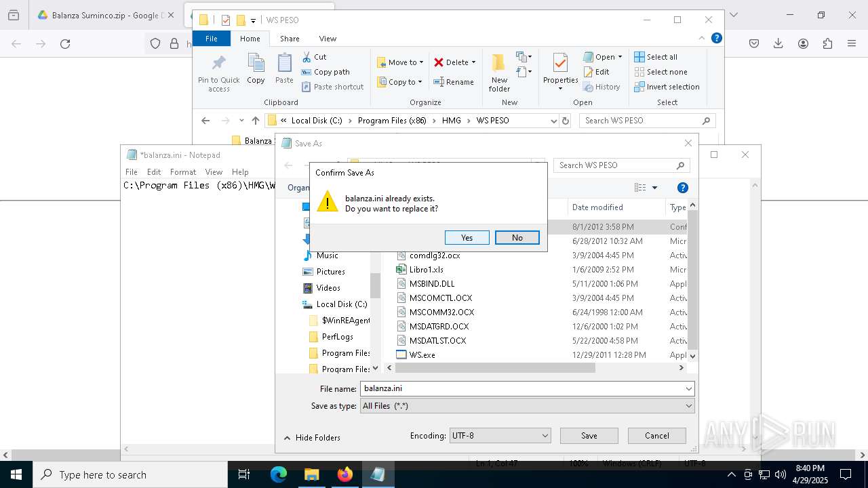Cancel the Save As dialog
Screen dimensions: 868x488
coord(656,436)
